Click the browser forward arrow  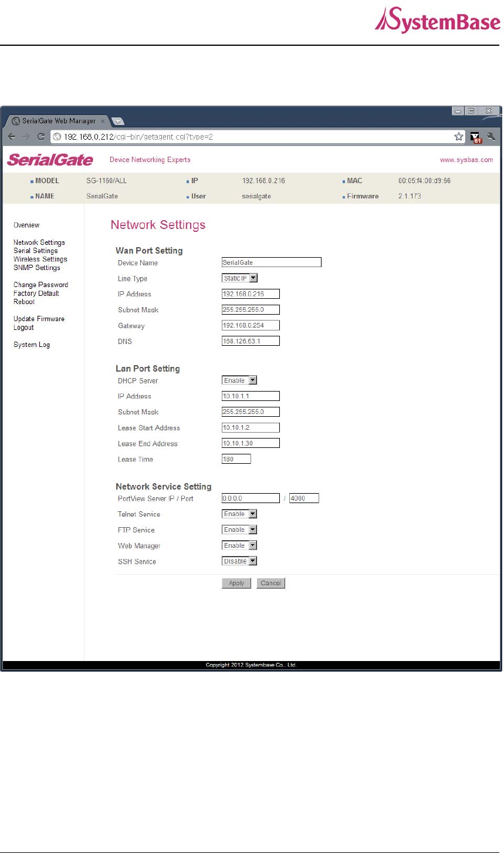pos(26,136)
